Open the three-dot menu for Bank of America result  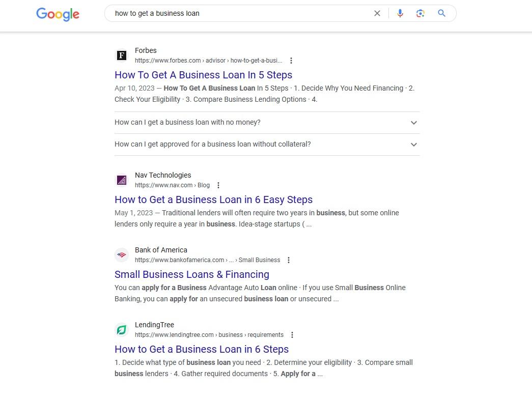(288, 260)
